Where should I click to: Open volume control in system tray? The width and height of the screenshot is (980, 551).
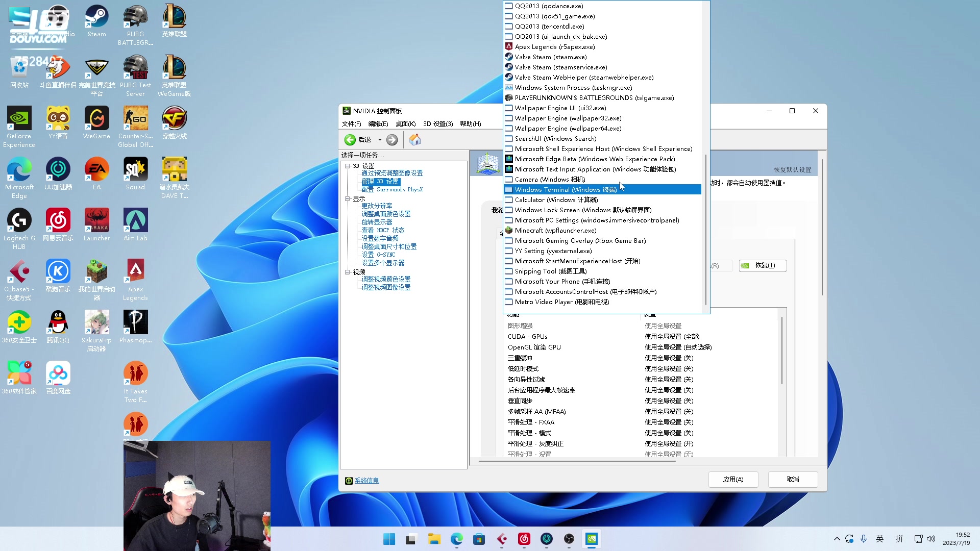click(x=931, y=539)
